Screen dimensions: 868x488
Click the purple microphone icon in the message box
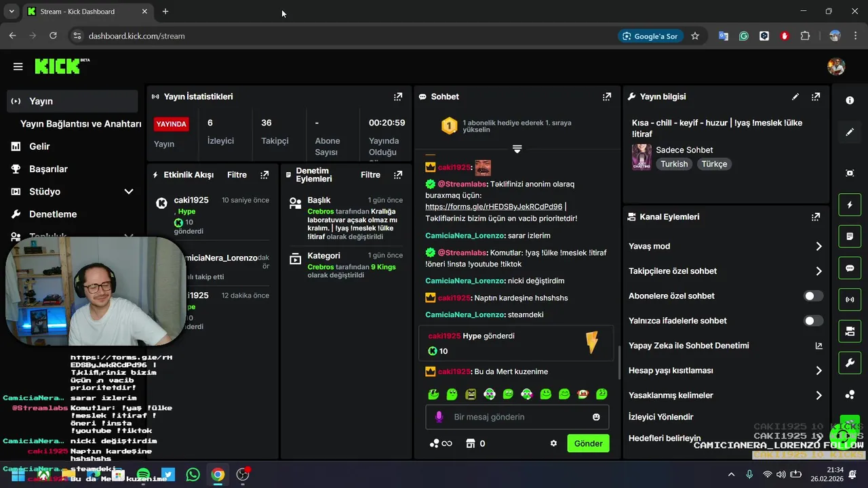coord(439,417)
